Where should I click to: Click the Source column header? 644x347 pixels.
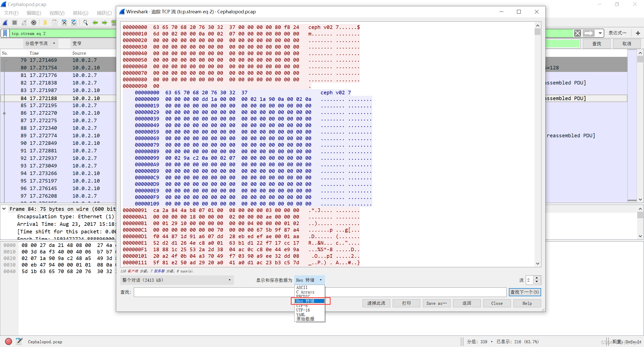click(94, 53)
